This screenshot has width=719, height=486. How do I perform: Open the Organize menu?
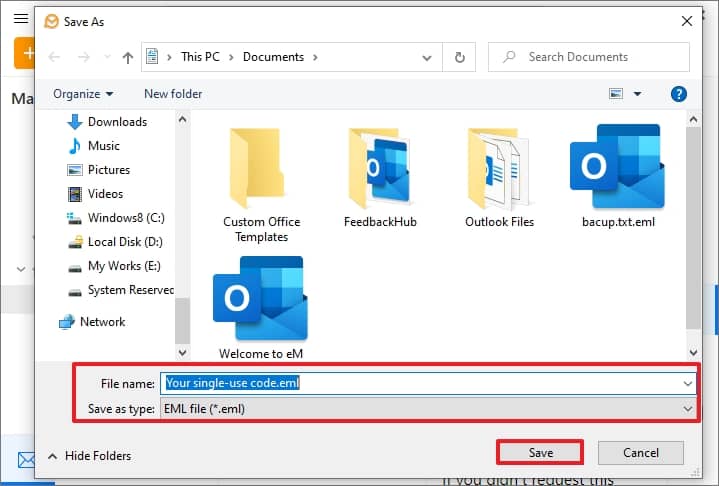(83, 94)
